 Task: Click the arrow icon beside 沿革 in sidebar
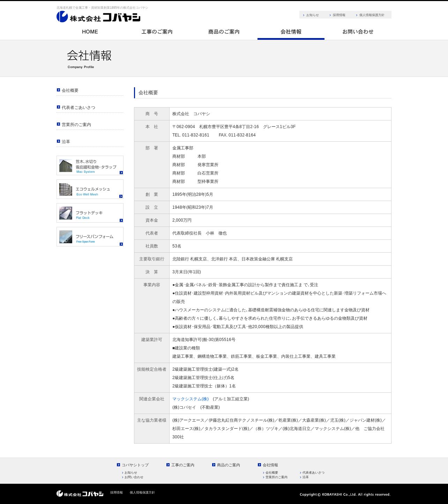pyautogui.click(x=59, y=141)
